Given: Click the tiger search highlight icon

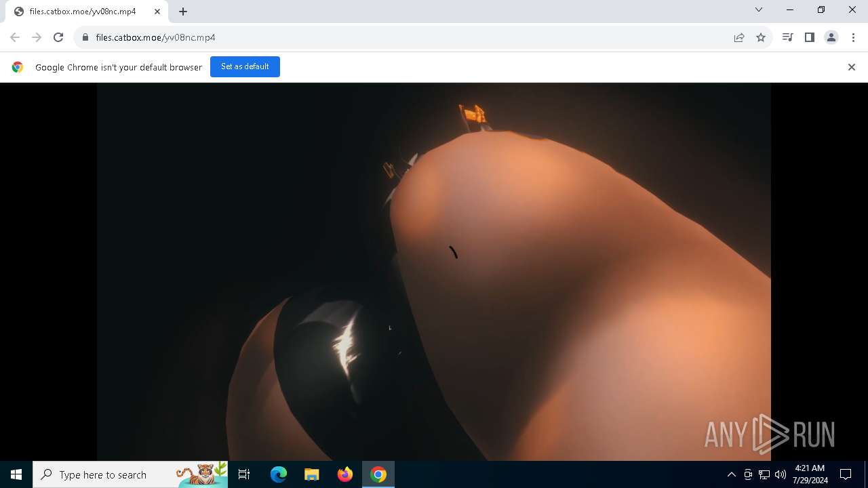Looking at the screenshot, I should [x=202, y=474].
